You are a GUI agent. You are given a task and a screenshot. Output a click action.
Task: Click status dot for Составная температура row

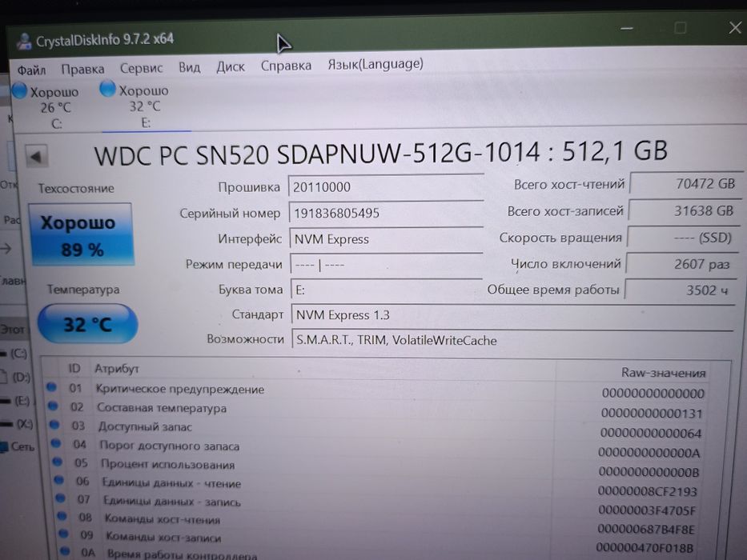click(52, 406)
